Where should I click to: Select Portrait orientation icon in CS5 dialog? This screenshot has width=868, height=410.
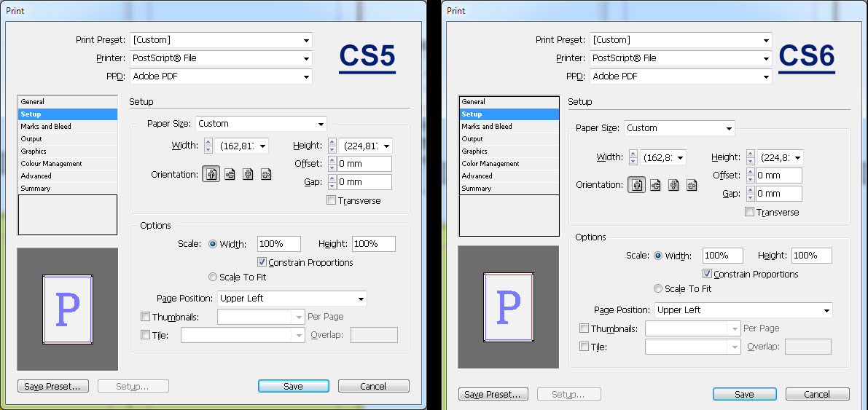211,174
